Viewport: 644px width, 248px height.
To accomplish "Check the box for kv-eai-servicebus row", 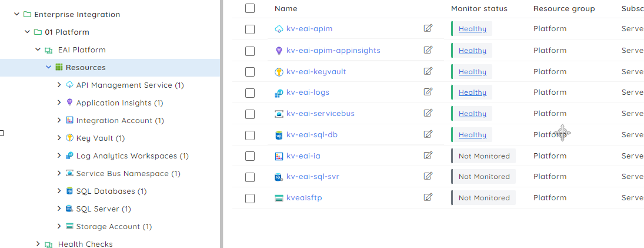I will [x=250, y=114].
